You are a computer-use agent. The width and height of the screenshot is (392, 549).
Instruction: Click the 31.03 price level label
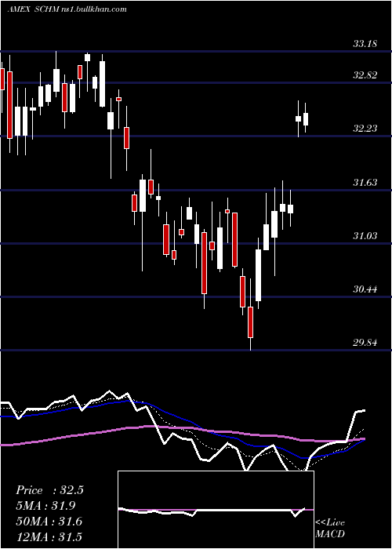click(365, 236)
